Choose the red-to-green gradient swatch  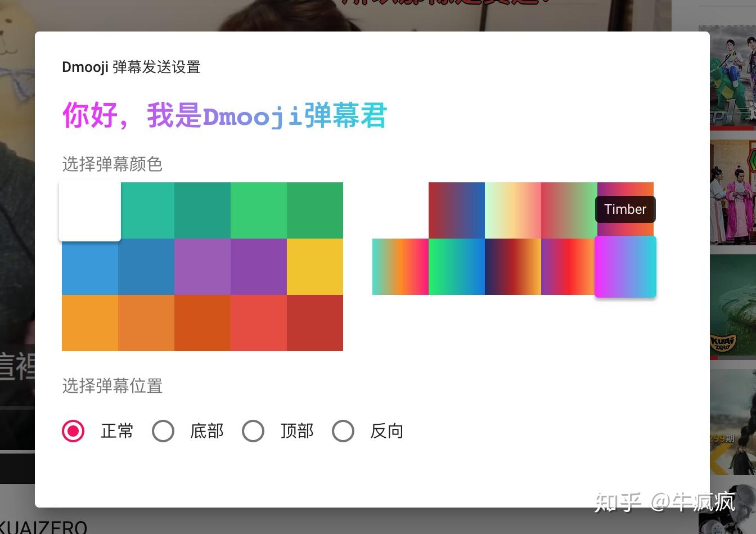click(x=569, y=210)
